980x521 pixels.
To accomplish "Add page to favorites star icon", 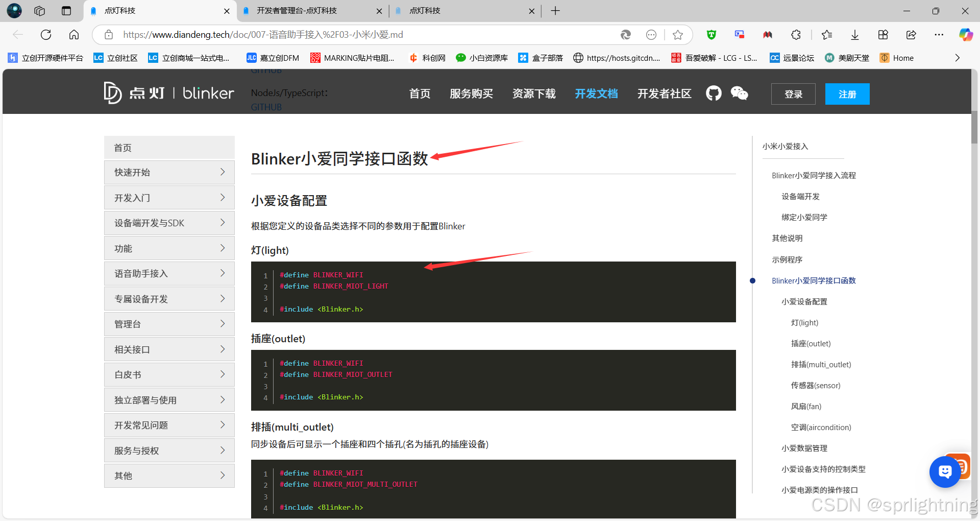I will coord(678,35).
